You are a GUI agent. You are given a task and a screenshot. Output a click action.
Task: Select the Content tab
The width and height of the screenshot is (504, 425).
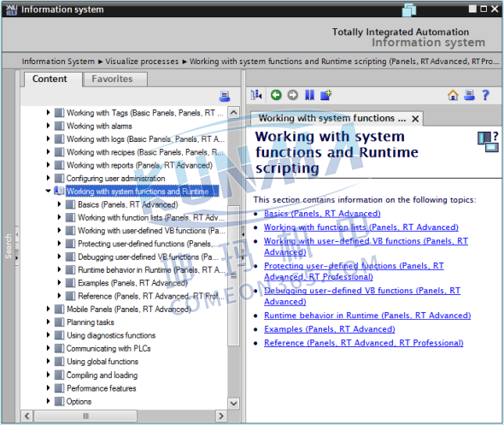pyautogui.click(x=53, y=80)
